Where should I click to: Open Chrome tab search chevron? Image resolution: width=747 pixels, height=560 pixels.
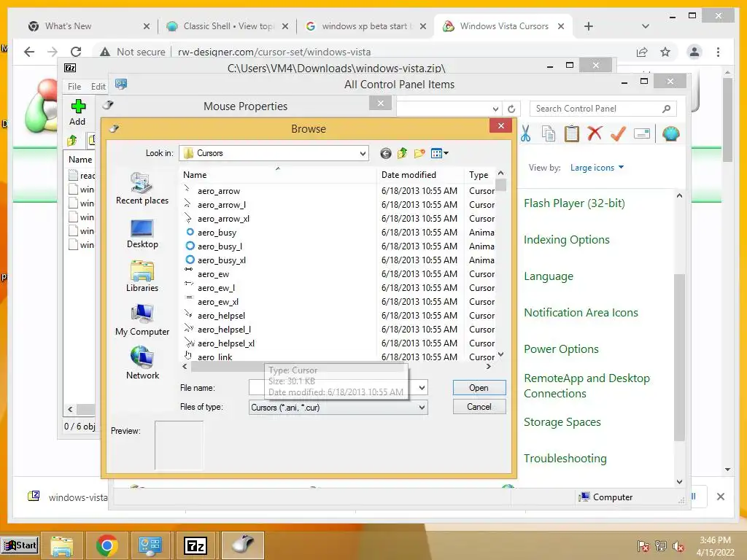(646, 26)
